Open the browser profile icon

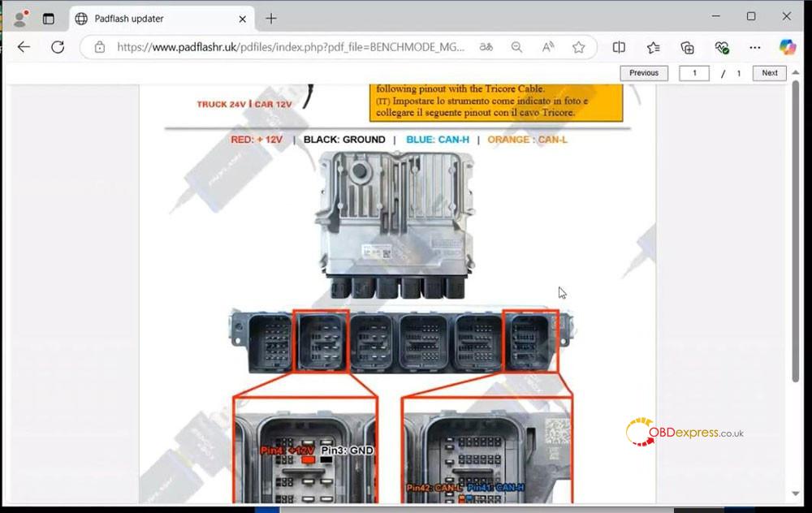click(x=20, y=18)
